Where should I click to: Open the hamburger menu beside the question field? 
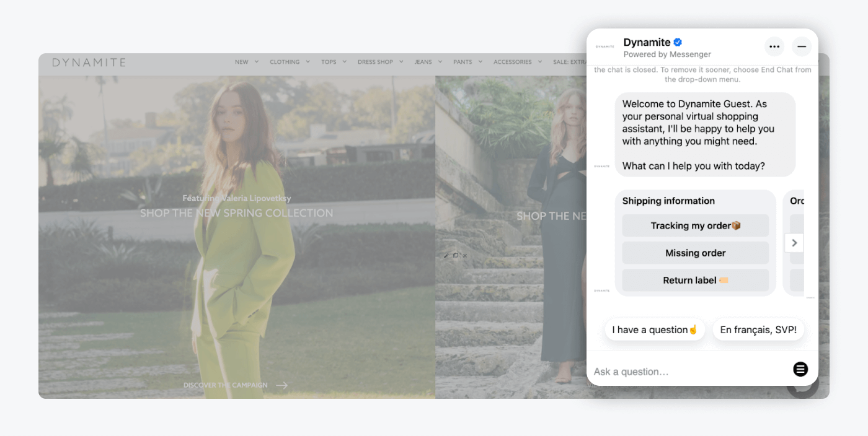point(800,369)
